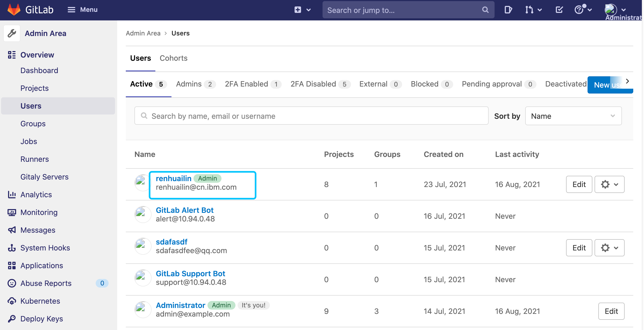Open the Administrator avatar menu
Viewport: 644px width, 330px height.
pyautogui.click(x=611, y=10)
